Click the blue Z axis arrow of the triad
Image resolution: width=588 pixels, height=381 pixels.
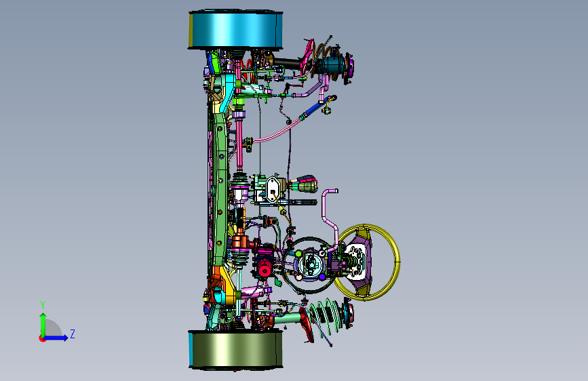[56, 338]
